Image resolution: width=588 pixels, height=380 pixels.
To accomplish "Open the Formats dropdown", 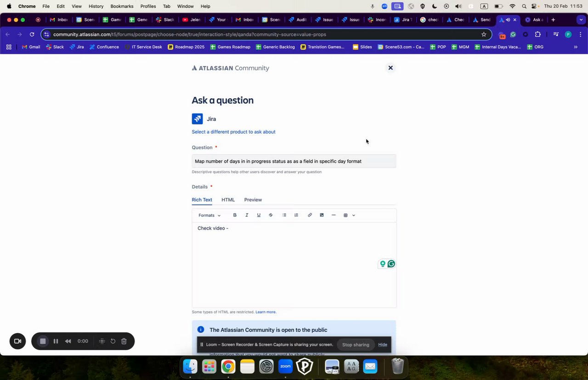I will pos(209,215).
